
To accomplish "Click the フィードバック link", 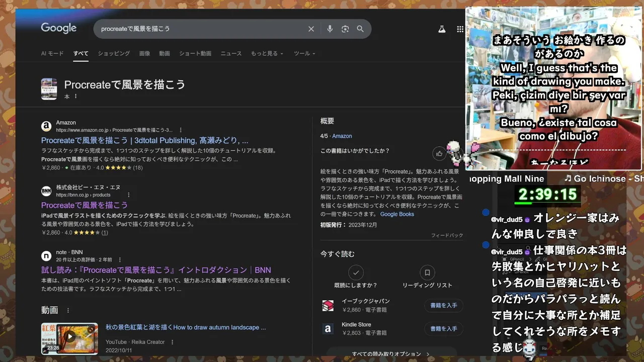I will [x=447, y=235].
